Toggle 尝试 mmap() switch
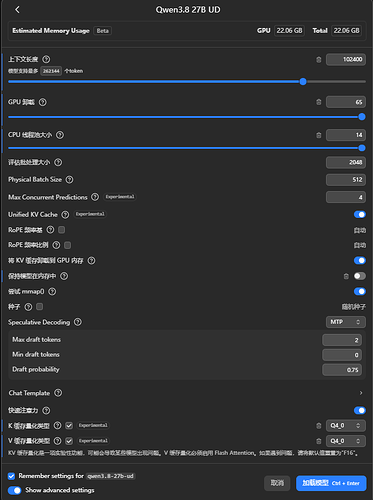Viewport: 373px width, 500px height. [360, 291]
